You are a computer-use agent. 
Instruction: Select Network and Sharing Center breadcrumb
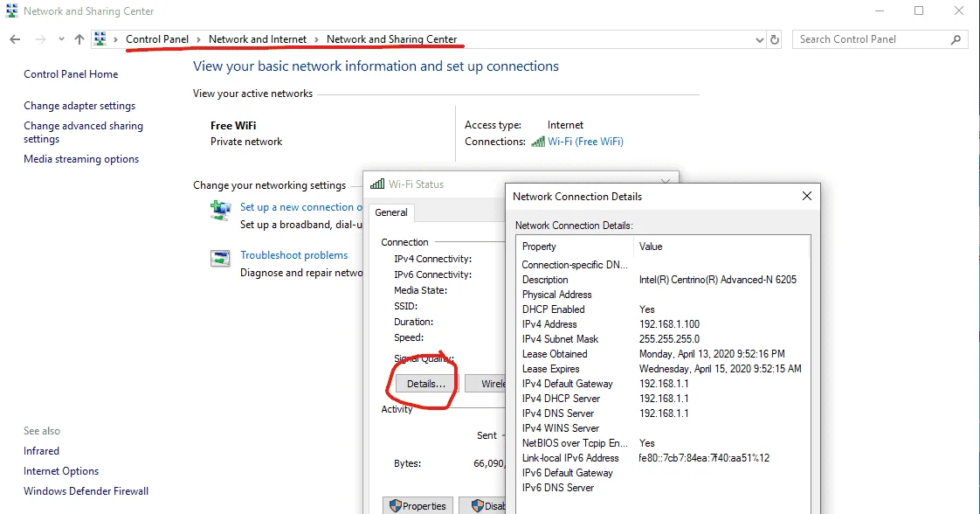point(392,39)
